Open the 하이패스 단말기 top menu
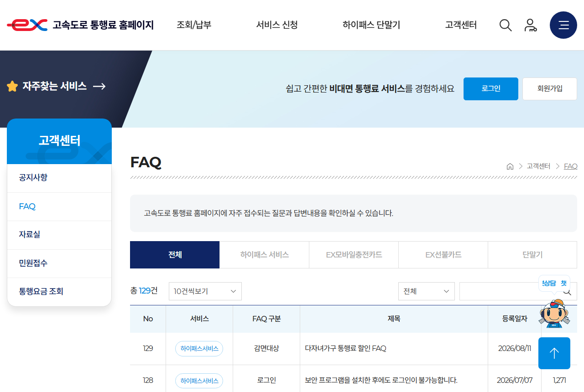 click(x=371, y=25)
